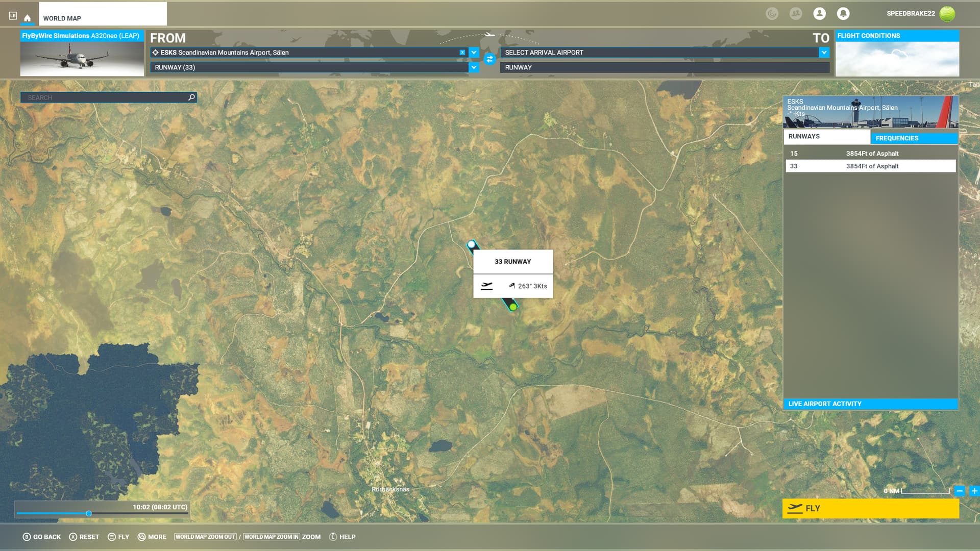This screenshot has height=551, width=980.
Task: Click the green runway 33 start marker
Action: click(x=513, y=307)
